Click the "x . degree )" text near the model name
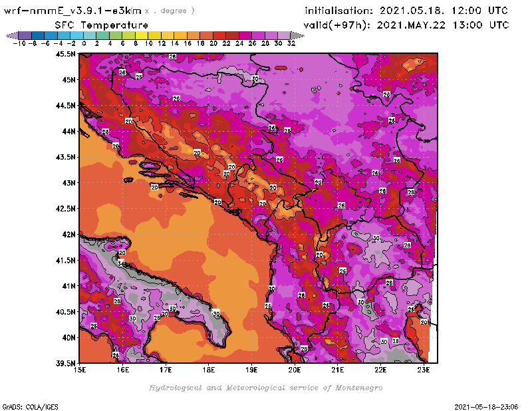This screenshot has width=532, height=411. pyautogui.click(x=170, y=11)
